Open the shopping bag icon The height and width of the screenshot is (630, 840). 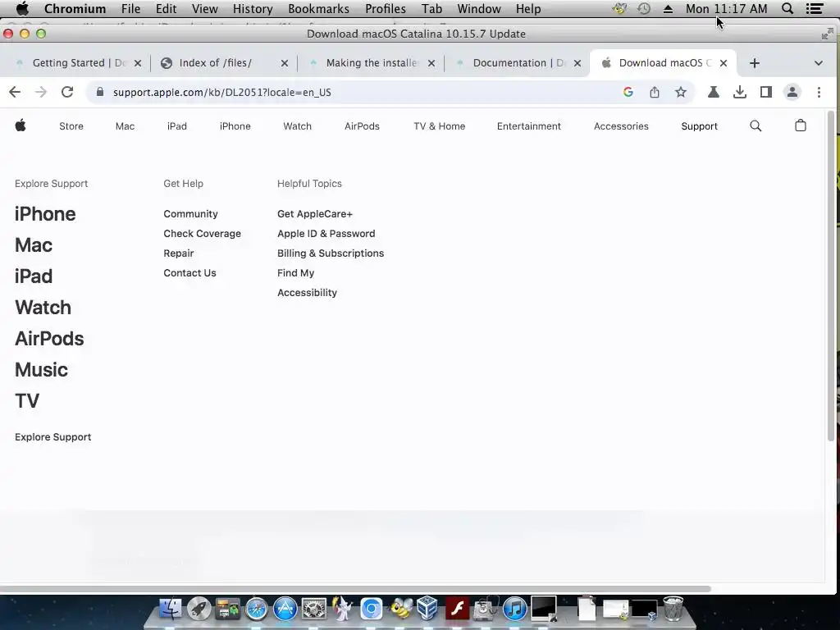pos(801,126)
